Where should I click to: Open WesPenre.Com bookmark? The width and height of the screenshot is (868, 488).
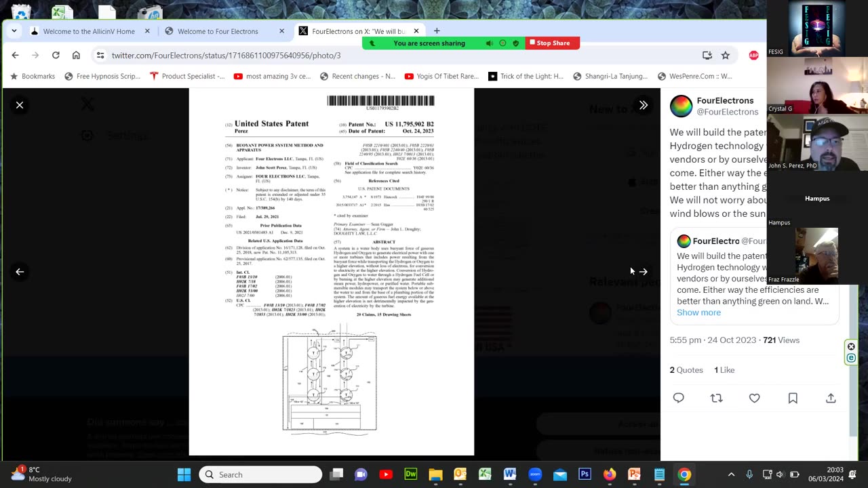tap(694, 77)
